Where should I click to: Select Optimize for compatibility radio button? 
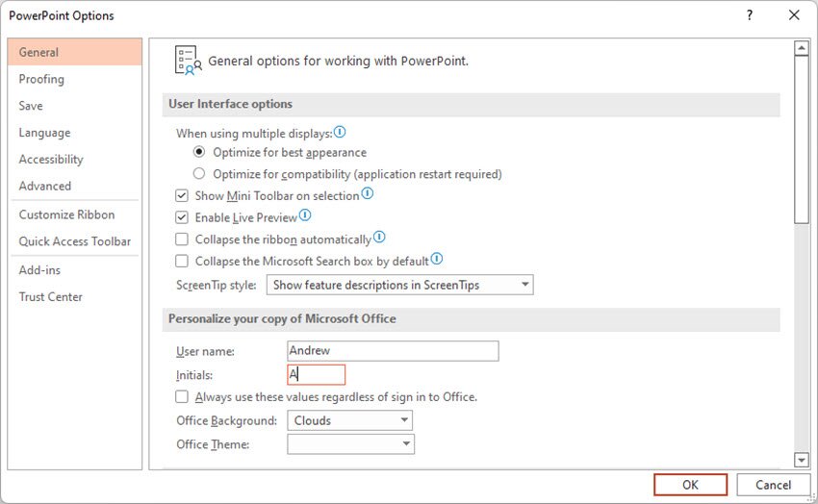point(199,174)
